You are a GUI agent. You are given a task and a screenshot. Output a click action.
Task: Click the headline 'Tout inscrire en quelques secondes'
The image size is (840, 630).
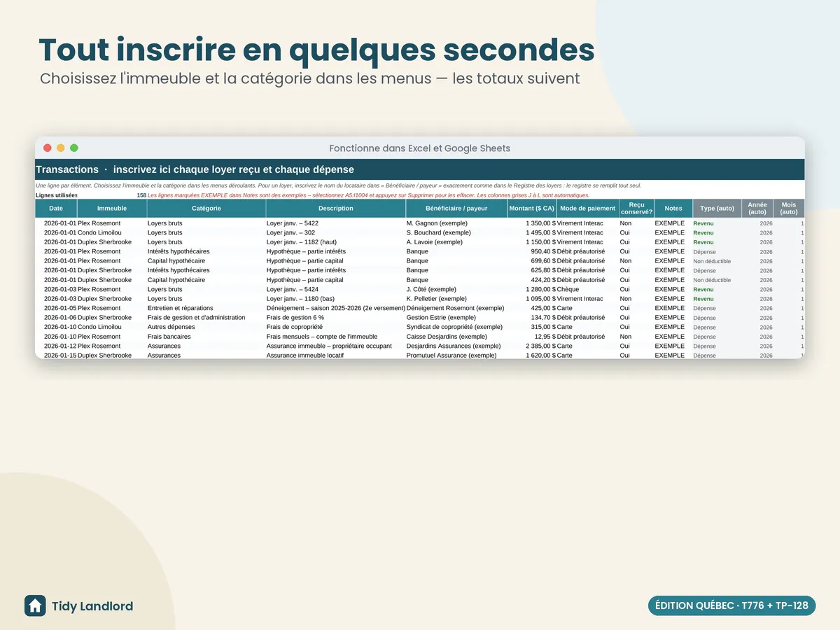click(x=316, y=49)
